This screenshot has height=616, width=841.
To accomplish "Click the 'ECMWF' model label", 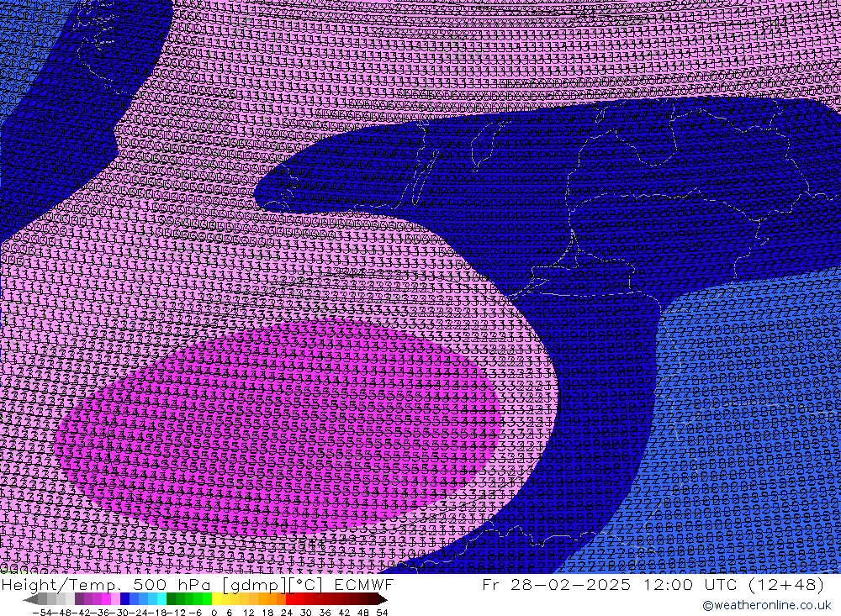I will coord(364,584).
